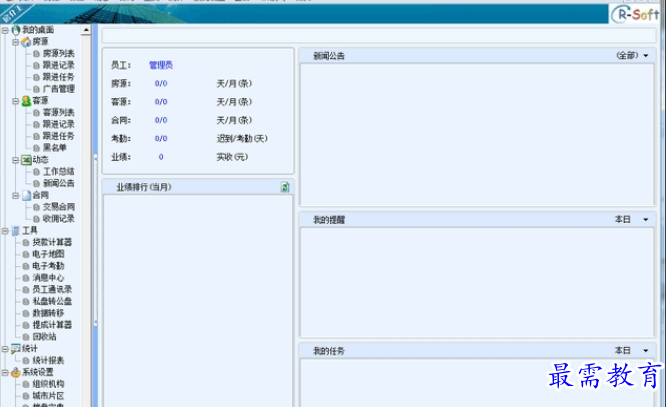The image size is (670, 407).
Task: Click the 我的提醒 panel title
Action: pyautogui.click(x=329, y=220)
